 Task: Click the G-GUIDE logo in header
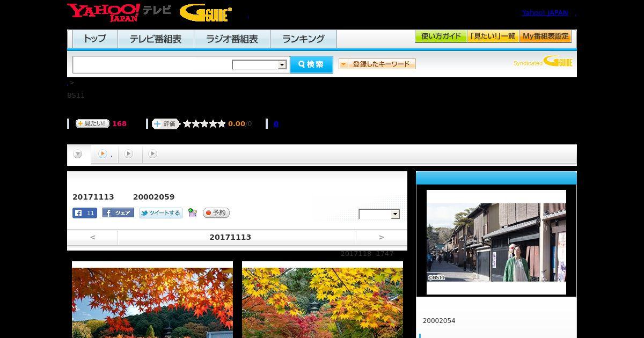pos(206,13)
